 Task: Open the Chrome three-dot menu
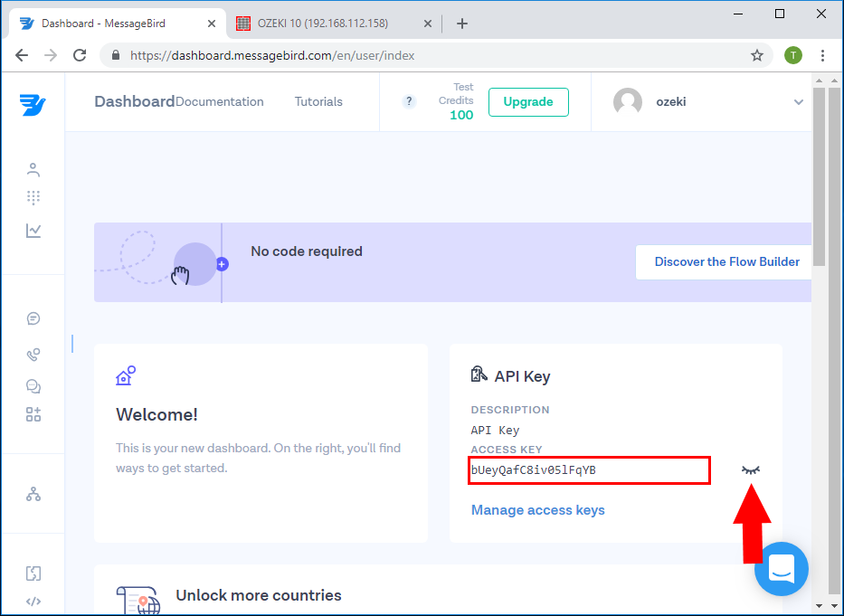tap(822, 55)
